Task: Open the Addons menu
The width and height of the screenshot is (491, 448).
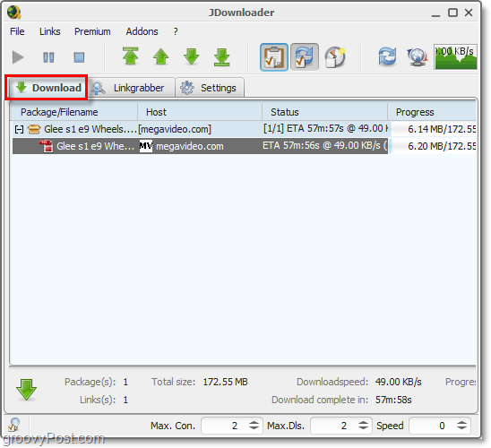Action: coord(142,31)
